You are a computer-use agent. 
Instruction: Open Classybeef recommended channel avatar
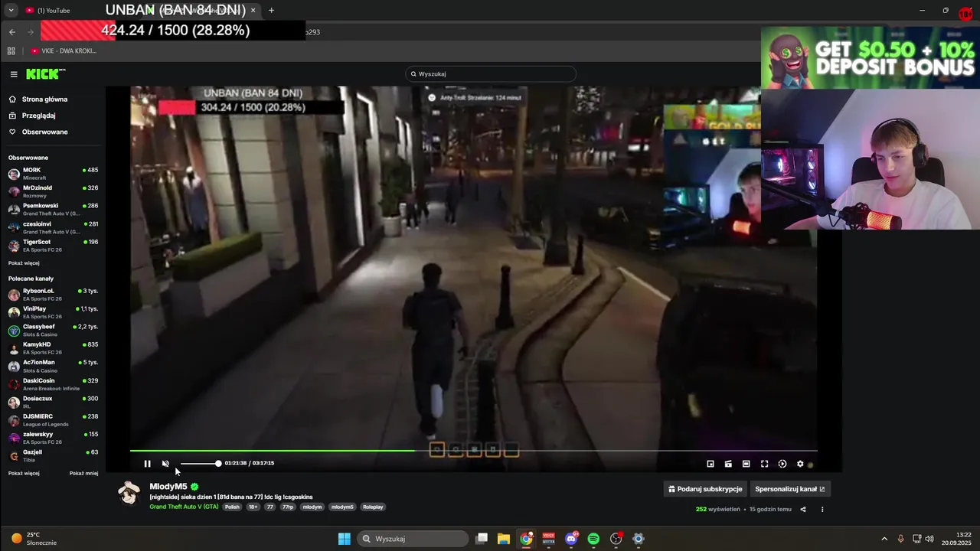point(14,331)
